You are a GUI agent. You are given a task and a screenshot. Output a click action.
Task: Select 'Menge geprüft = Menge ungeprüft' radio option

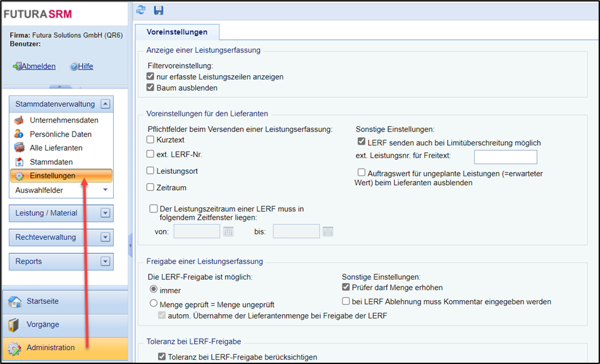coord(153,303)
